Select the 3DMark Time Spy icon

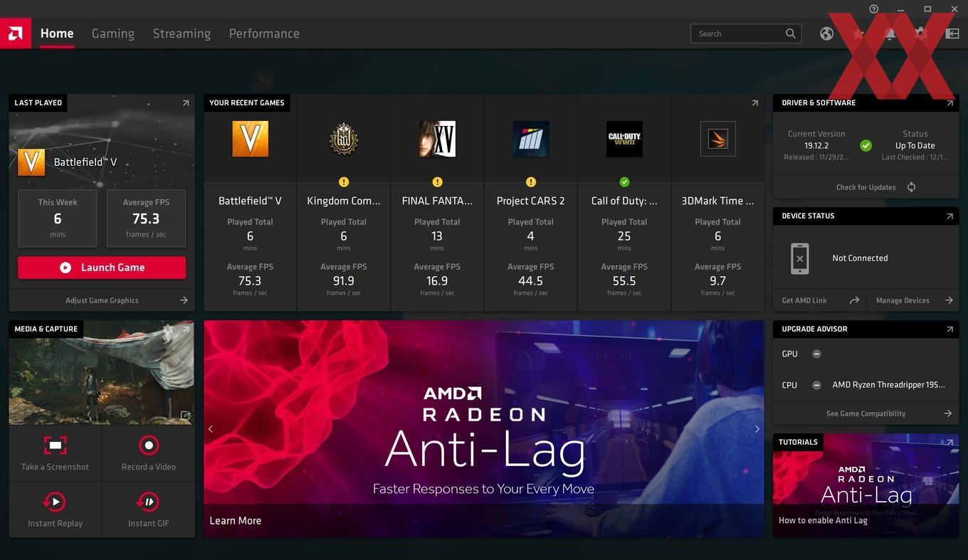[717, 139]
